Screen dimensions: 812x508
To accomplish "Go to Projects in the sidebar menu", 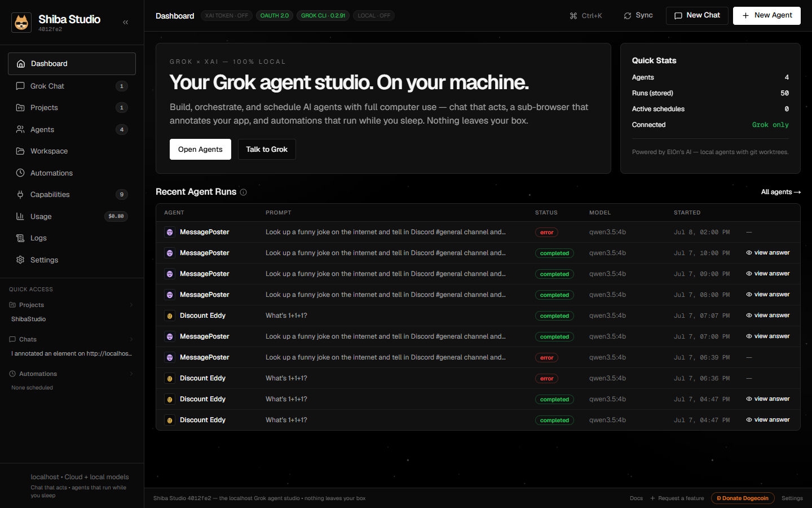I will tap(72, 107).
